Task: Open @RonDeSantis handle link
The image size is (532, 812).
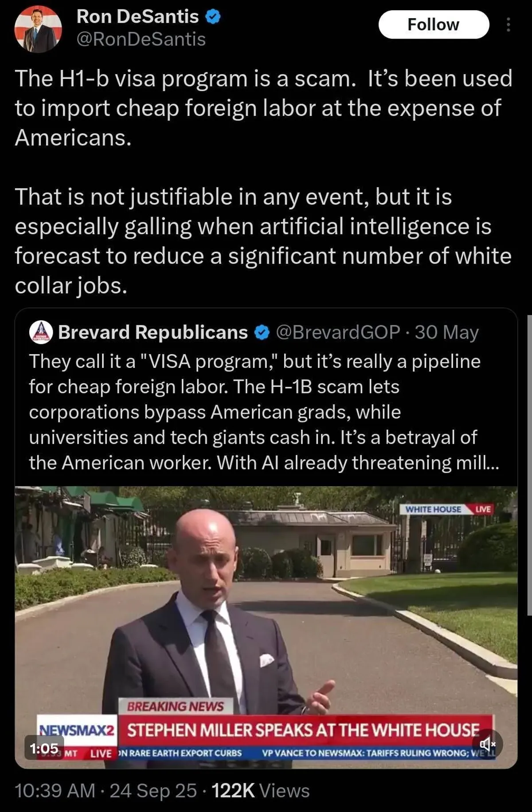Action: (141, 39)
